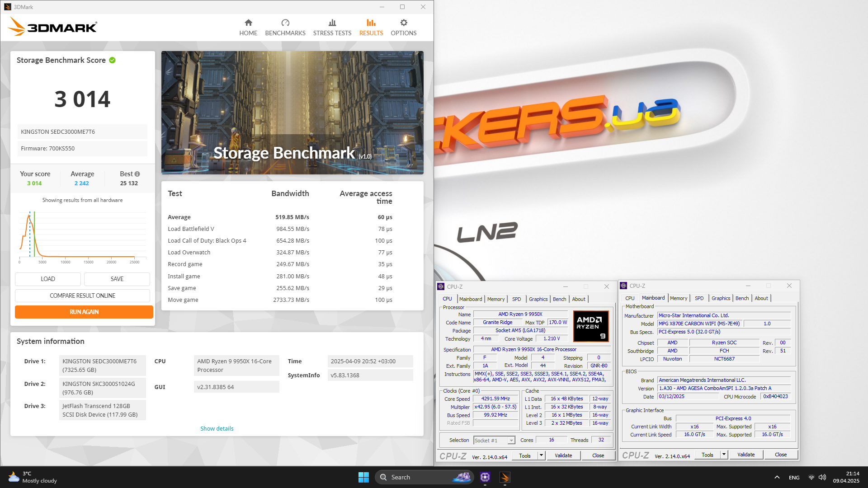868x488 pixels.
Task: Open Tools dropdown arrow in right CPU-Z
Action: coord(724,455)
